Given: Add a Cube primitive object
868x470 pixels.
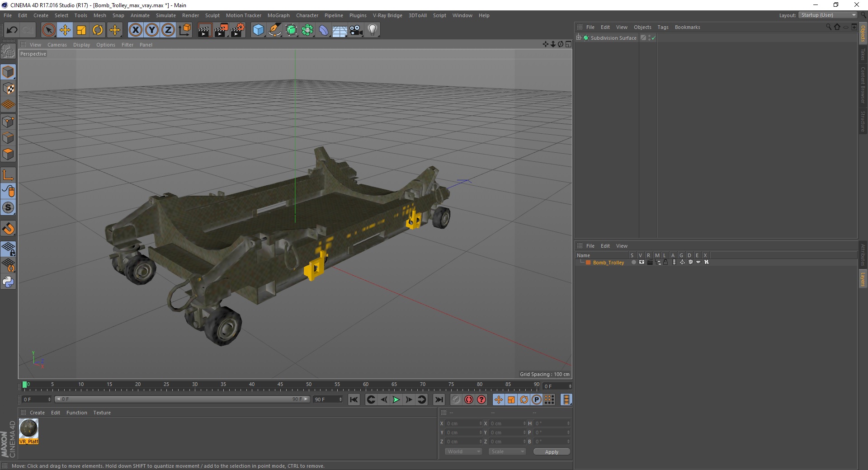Looking at the screenshot, I should pos(258,30).
